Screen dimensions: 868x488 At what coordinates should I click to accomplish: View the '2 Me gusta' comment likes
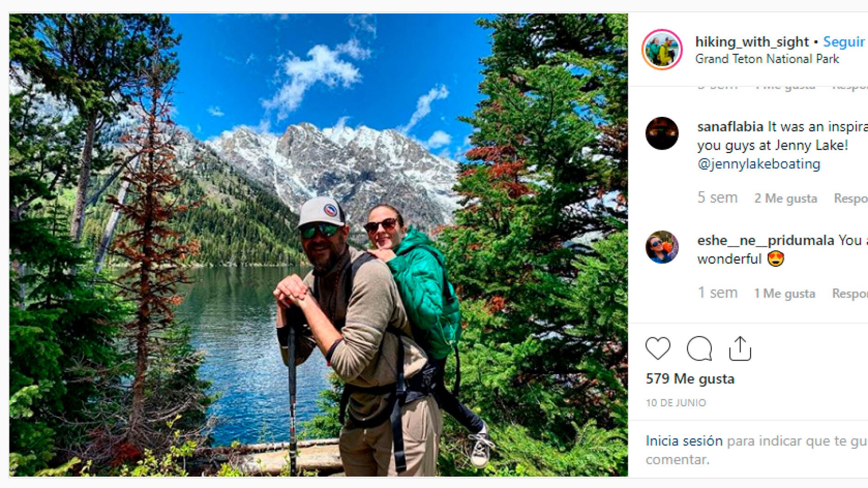coord(785,199)
